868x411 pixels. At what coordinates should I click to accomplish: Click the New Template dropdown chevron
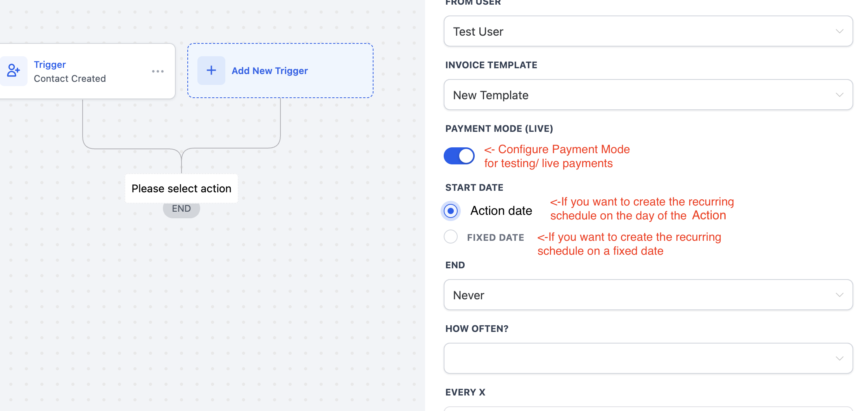click(839, 95)
